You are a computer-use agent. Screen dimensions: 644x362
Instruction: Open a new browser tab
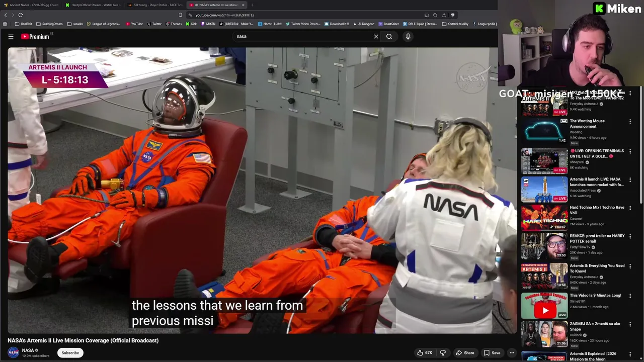253,5
